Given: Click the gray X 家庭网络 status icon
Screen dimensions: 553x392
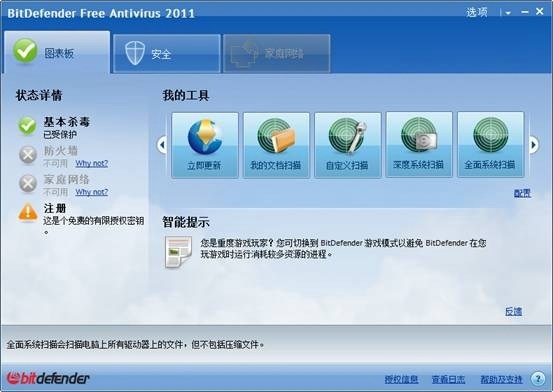Looking at the screenshot, I should tap(28, 183).
